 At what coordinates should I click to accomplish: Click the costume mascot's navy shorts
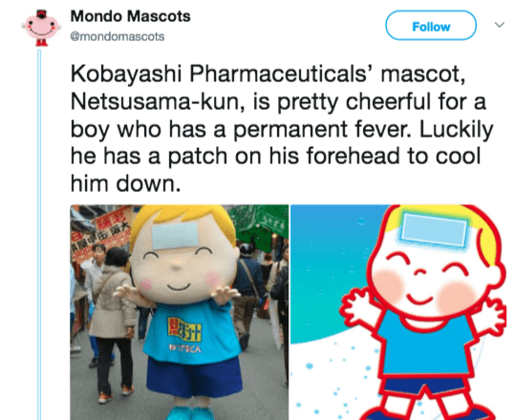coord(194,377)
